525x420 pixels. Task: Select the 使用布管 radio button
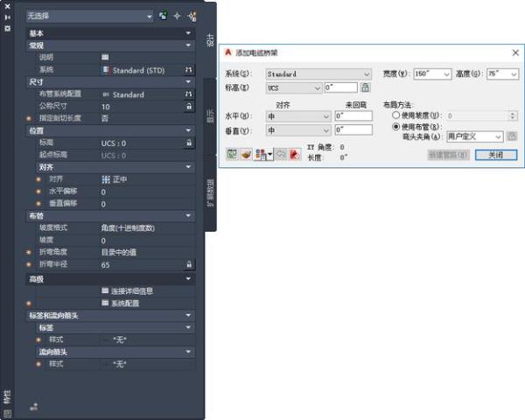click(395, 127)
